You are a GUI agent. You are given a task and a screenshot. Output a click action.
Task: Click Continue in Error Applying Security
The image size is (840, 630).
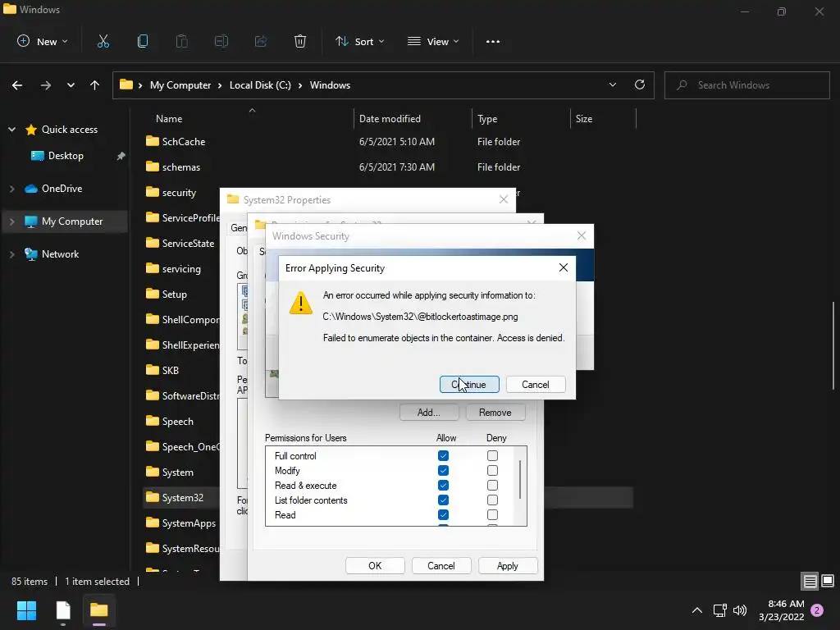click(469, 385)
